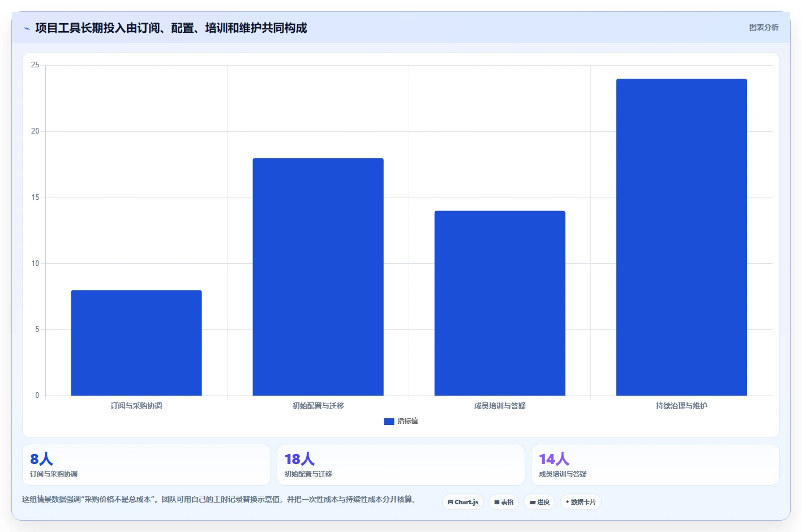The width and height of the screenshot is (802, 532).
Task: Click the 指标值 legend label
Action: [x=408, y=421]
